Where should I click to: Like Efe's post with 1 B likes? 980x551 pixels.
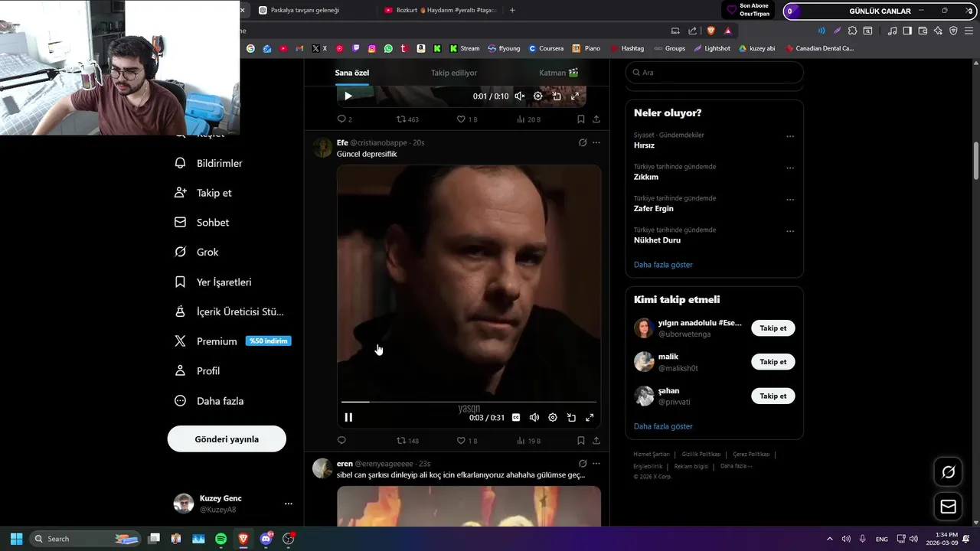click(x=467, y=440)
